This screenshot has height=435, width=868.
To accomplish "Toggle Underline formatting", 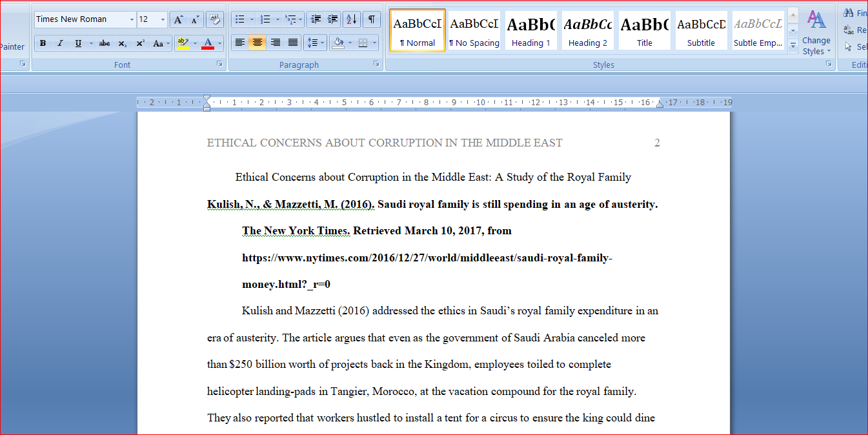I will (x=78, y=43).
